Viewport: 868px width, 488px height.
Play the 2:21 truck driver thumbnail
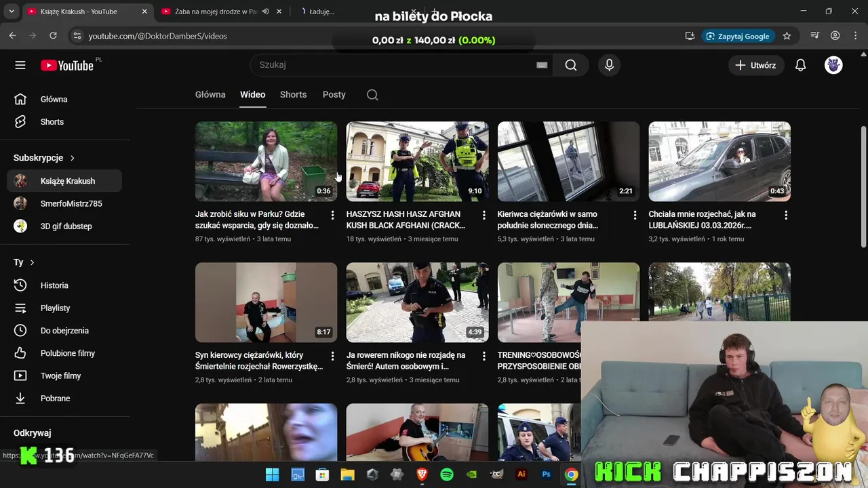pyautogui.click(x=568, y=161)
